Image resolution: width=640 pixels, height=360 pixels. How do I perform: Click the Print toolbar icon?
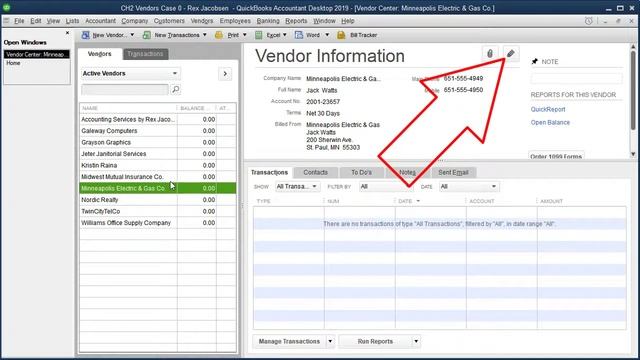click(219, 35)
